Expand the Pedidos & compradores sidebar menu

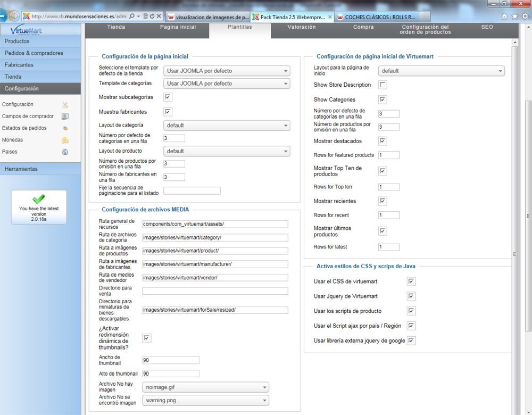pyautogui.click(x=40, y=53)
